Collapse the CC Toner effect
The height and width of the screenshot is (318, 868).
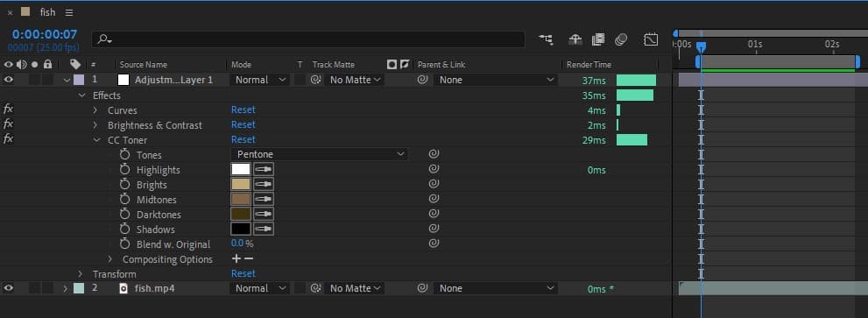tap(97, 140)
